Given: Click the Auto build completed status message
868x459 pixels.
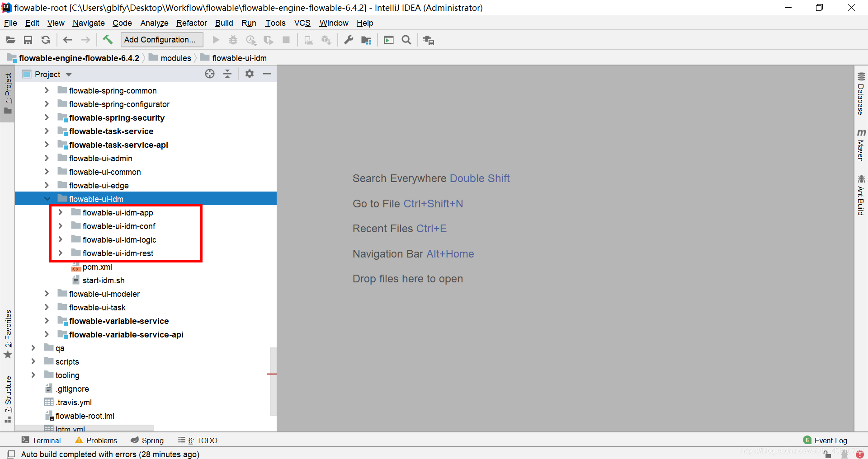Looking at the screenshot, I should point(110,454).
